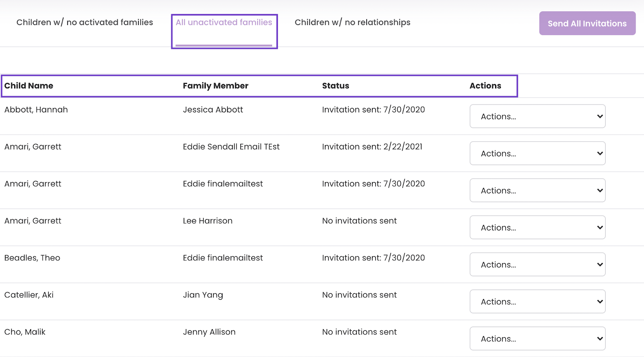Open Actions dropdown for Beadles, Theo
This screenshot has width=644, height=357.
[537, 265]
